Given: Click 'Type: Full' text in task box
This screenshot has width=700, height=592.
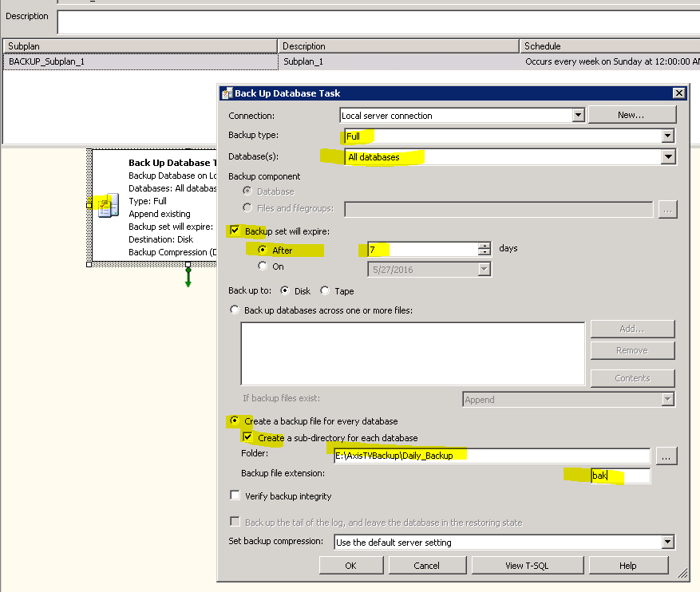Looking at the screenshot, I should click(148, 201).
